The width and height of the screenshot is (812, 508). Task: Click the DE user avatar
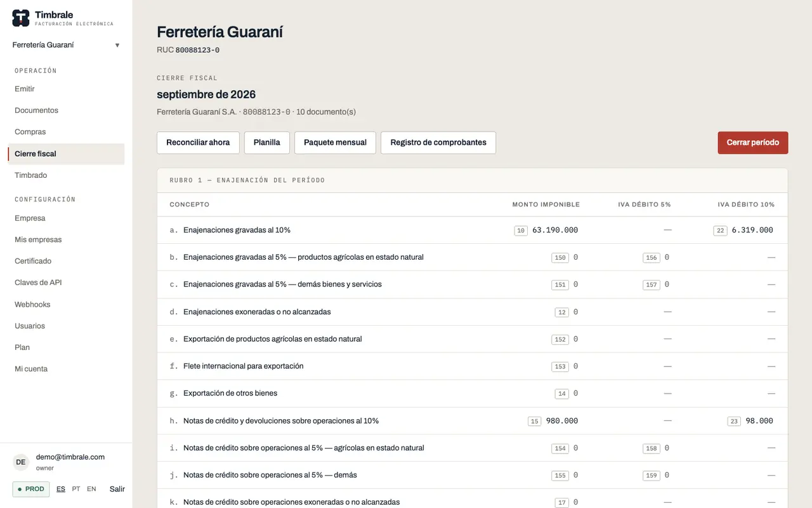click(x=21, y=462)
